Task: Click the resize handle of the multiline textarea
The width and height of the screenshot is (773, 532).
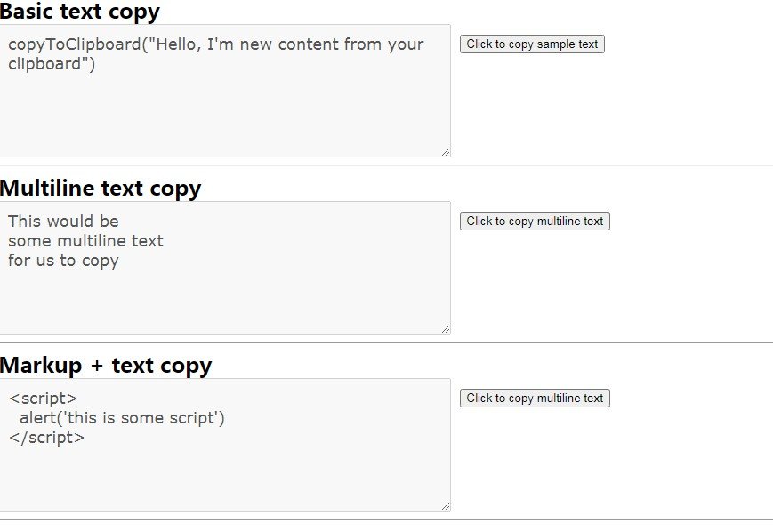Action: tap(445, 327)
